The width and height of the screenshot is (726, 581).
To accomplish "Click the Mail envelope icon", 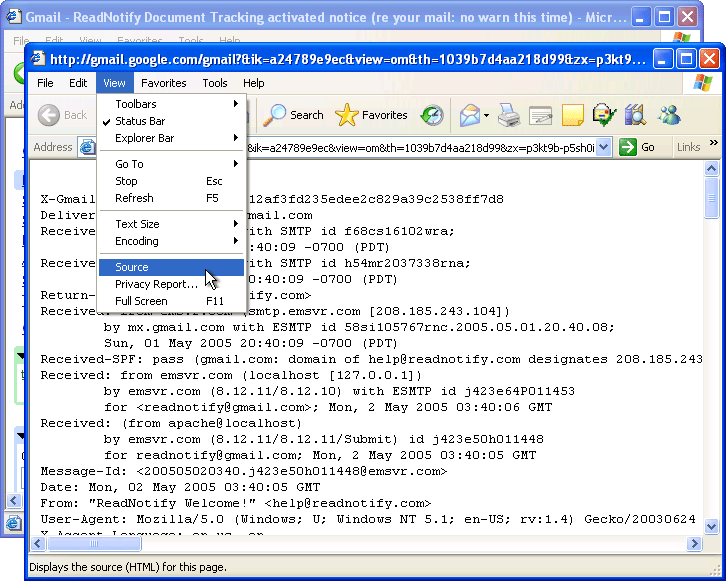I will click(469, 116).
